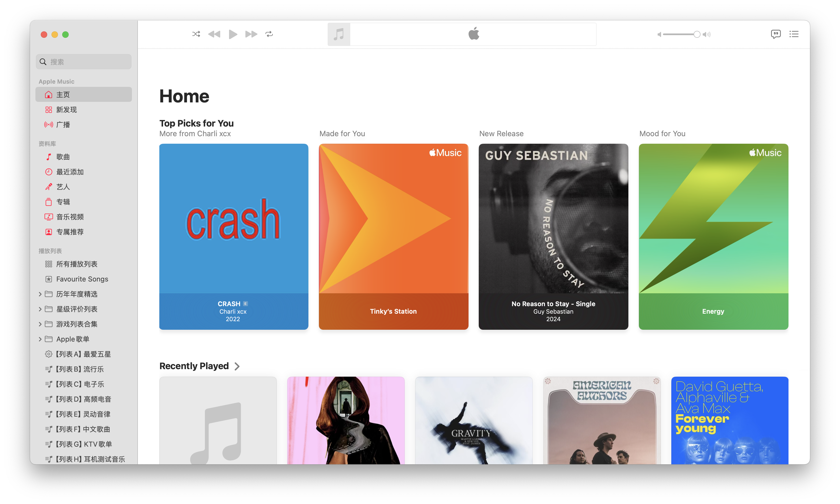Click the search field in the sidebar
Screen dimensions: 840x504
pos(84,62)
